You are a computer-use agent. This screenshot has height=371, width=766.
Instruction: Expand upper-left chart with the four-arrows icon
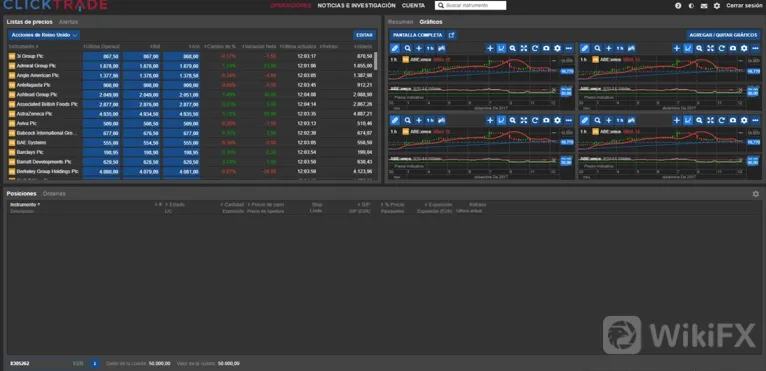(524, 48)
